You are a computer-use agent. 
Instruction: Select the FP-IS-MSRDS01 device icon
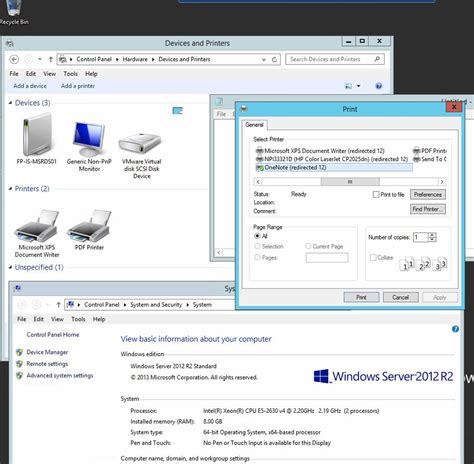pyautogui.click(x=37, y=139)
